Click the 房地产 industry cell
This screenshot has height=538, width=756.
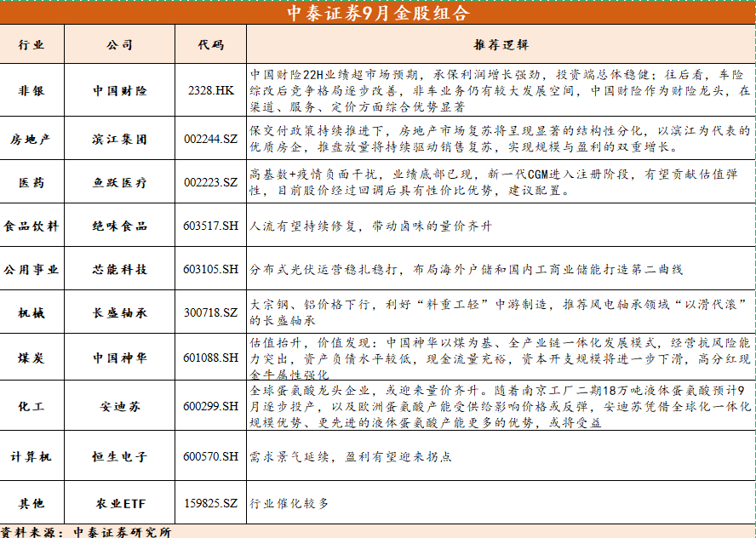coord(31,139)
